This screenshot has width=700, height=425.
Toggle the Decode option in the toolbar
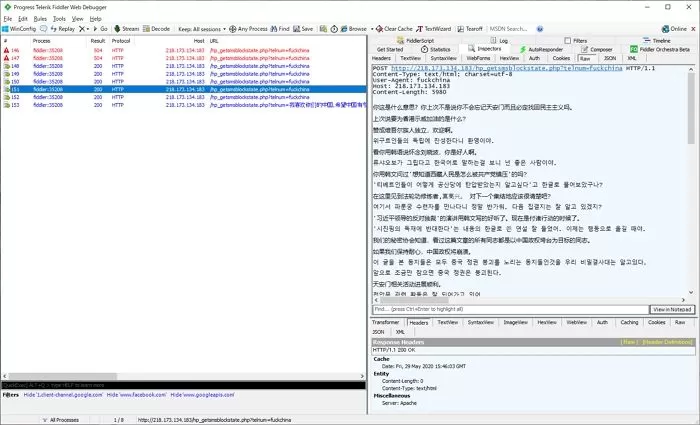156,29
